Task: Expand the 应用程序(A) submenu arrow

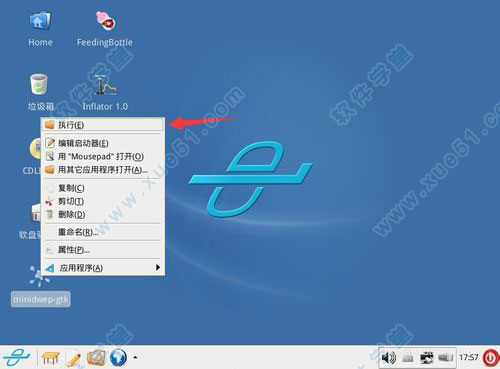Action: pos(158,267)
